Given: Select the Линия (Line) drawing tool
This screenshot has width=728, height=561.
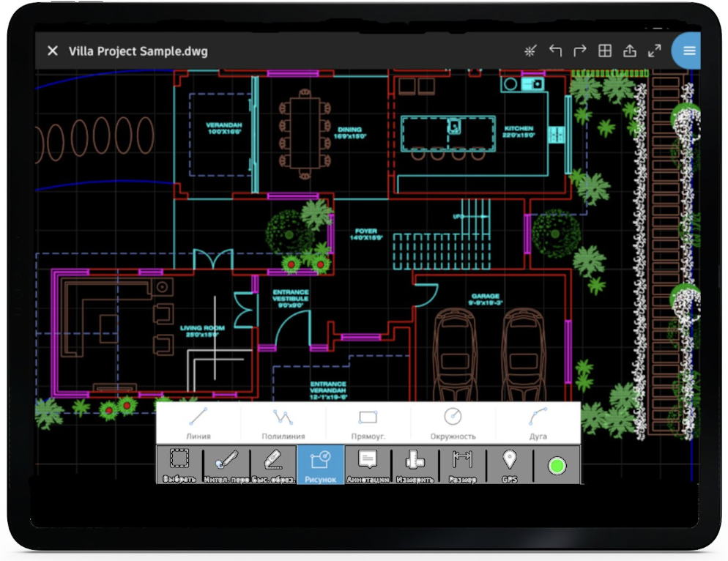Looking at the screenshot, I should point(198,423).
